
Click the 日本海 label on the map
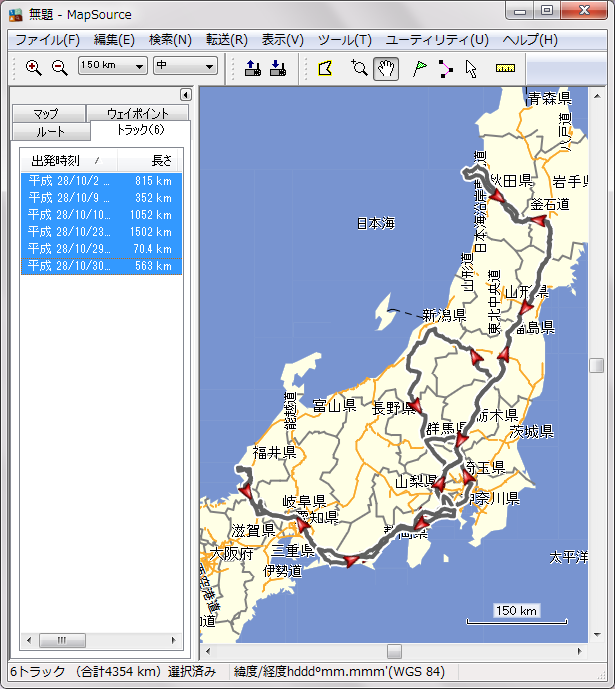(376, 223)
